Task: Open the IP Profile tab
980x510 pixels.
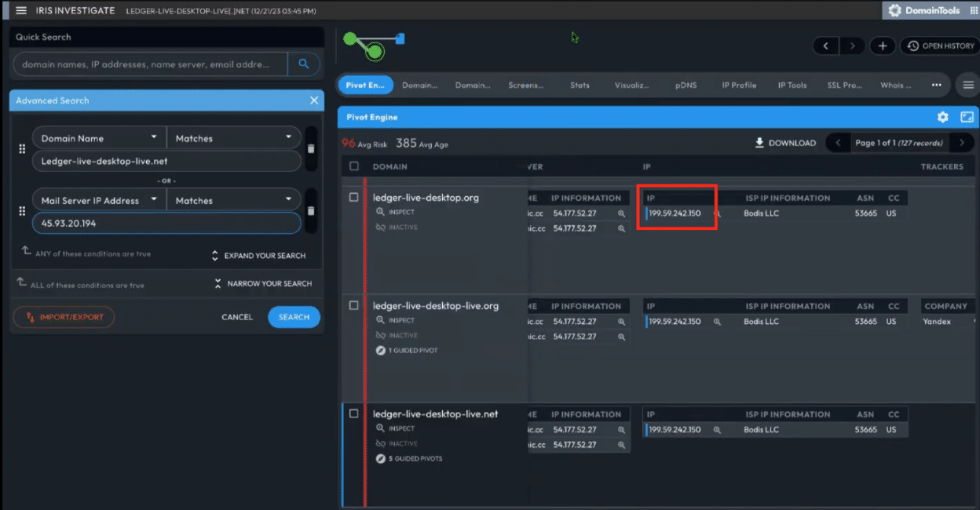Action: 737,84
